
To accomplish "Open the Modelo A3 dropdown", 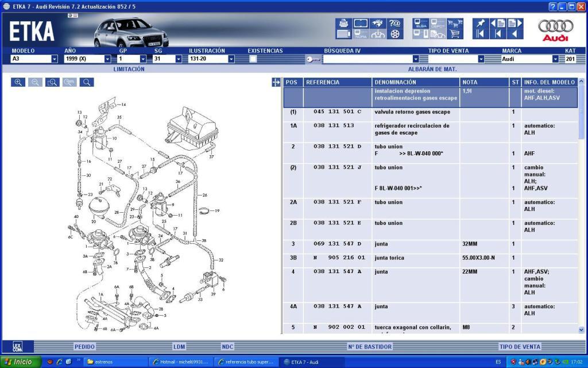I will click(55, 59).
